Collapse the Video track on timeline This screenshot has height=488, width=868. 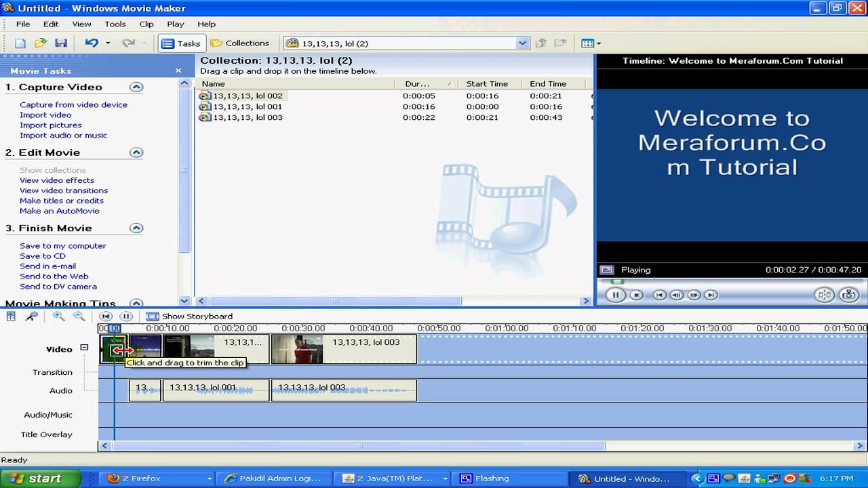(x=84, y=348)
